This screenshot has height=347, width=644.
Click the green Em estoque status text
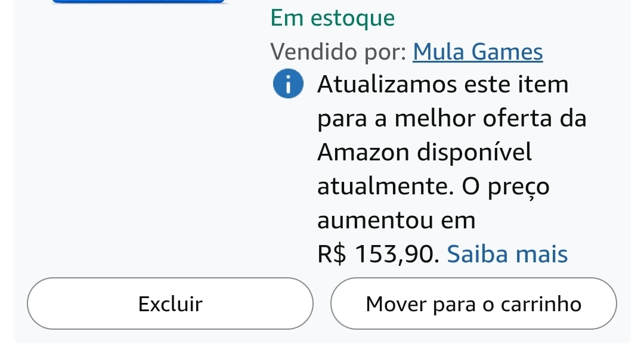pos(333,18)
